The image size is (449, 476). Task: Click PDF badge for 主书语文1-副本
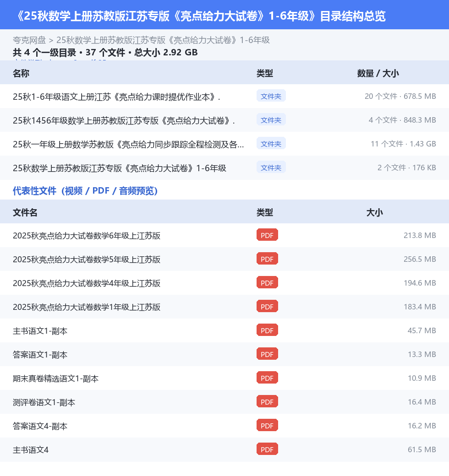point(267,330)
